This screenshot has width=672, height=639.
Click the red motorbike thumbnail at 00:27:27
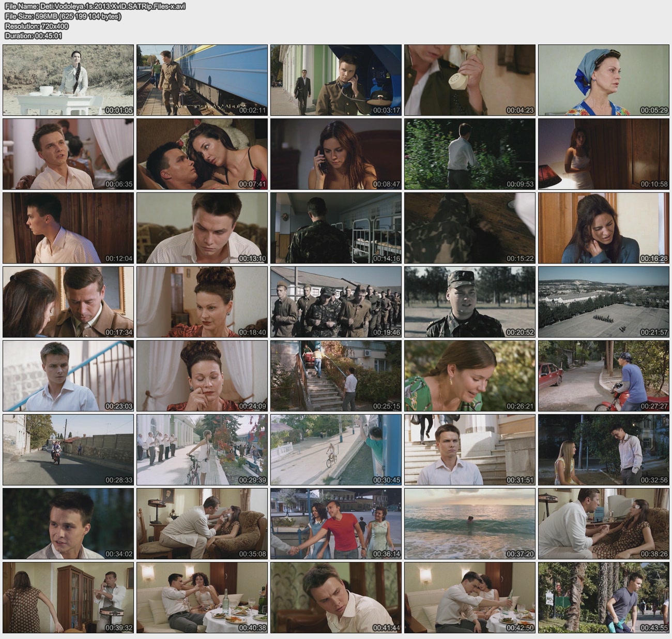coord(603,376)
